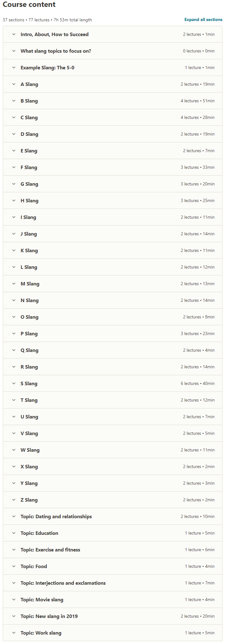Expand Topic: New slang in 2019
Viewport: 225px width, 644px height.
113,616
